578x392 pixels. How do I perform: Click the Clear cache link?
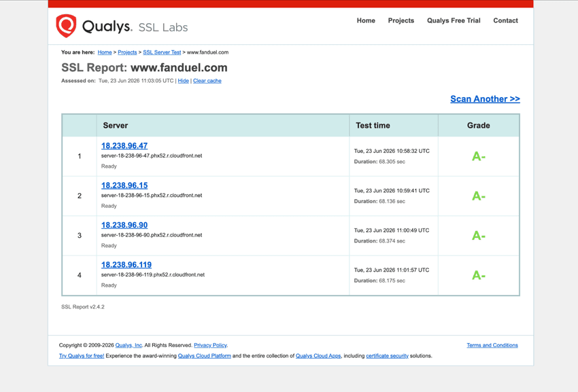coord(207,81)
